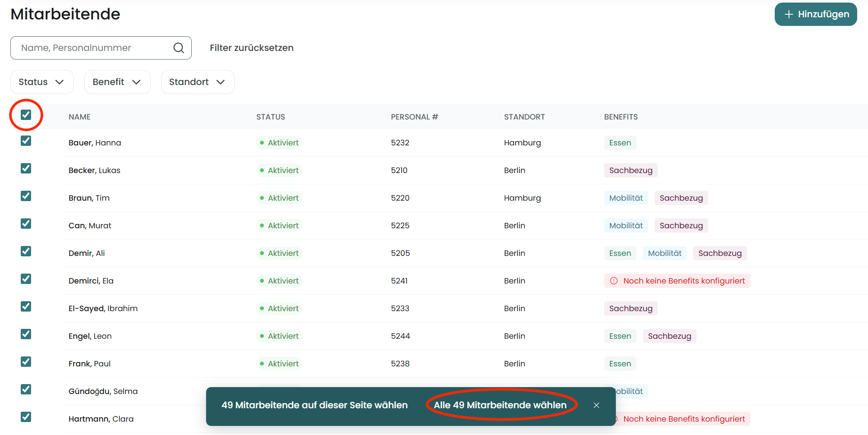This screenshot has height=435, width=868.
Task: Focus the Name, Personalnummer search field
Action: pyautogui.click(x=93, y=48)
